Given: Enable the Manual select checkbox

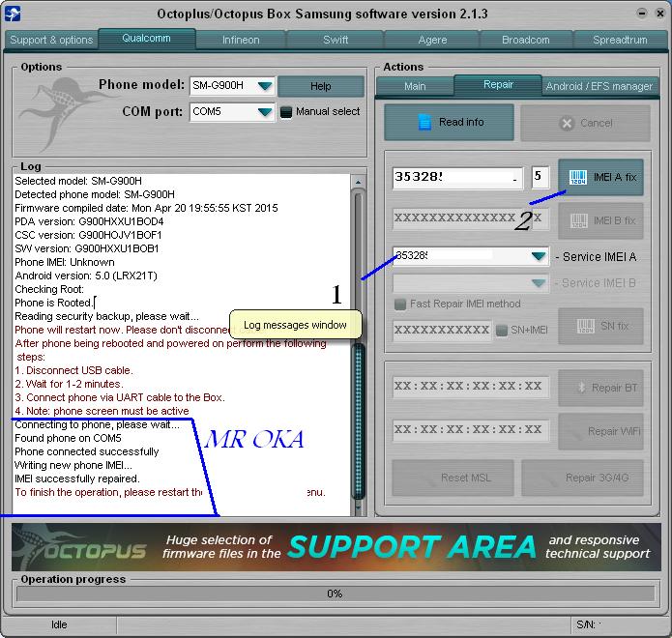Looking at the screenshot, I should coord(286,112).
